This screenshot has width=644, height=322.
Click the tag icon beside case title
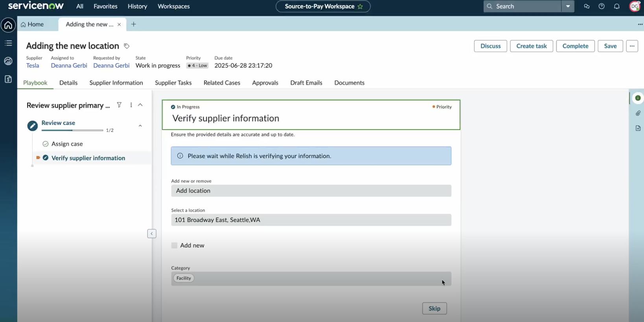click(x=127, y=46)
